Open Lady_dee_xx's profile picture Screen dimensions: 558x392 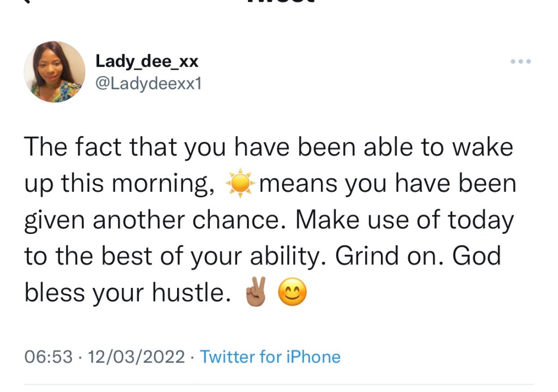tap(54, 71)
